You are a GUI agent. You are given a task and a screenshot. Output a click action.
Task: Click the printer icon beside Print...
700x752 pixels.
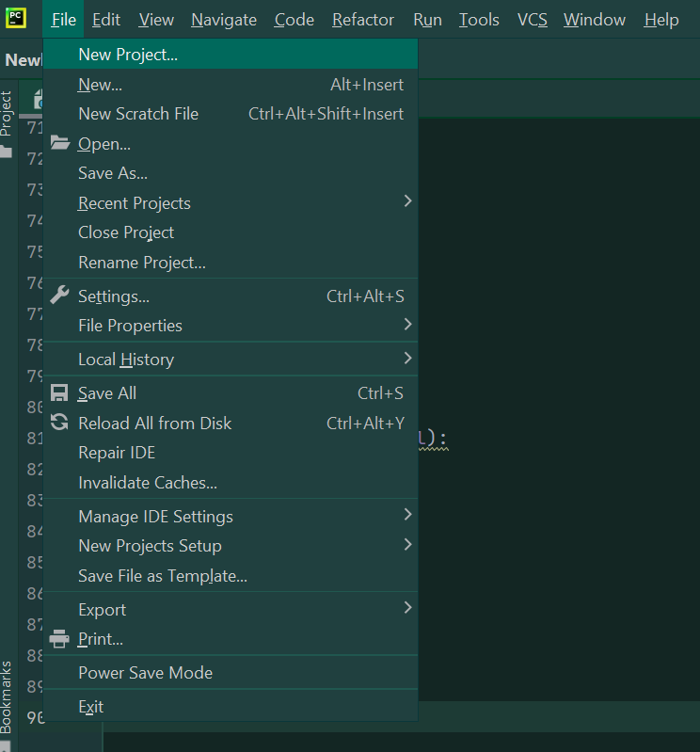tap(59, 638)
